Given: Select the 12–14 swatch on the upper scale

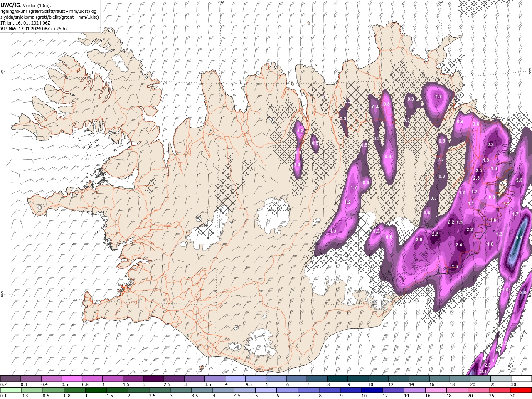Looking at the screenshot, I should point(398,379).
